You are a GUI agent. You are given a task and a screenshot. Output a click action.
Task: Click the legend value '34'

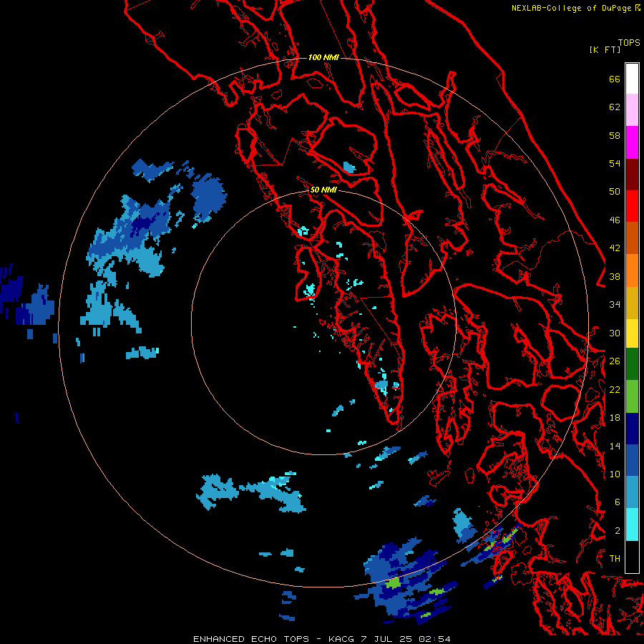click(615, 305)
